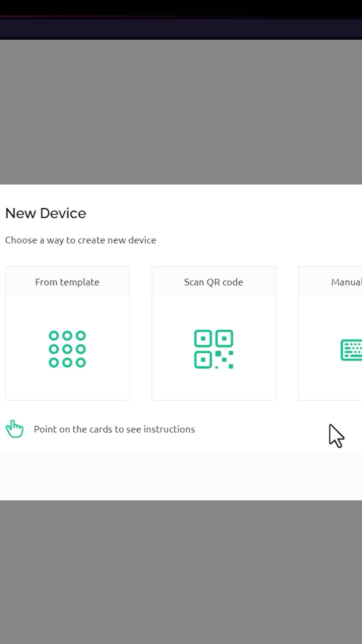
Task: Click the New Device heading
Action: coord(46,213)
